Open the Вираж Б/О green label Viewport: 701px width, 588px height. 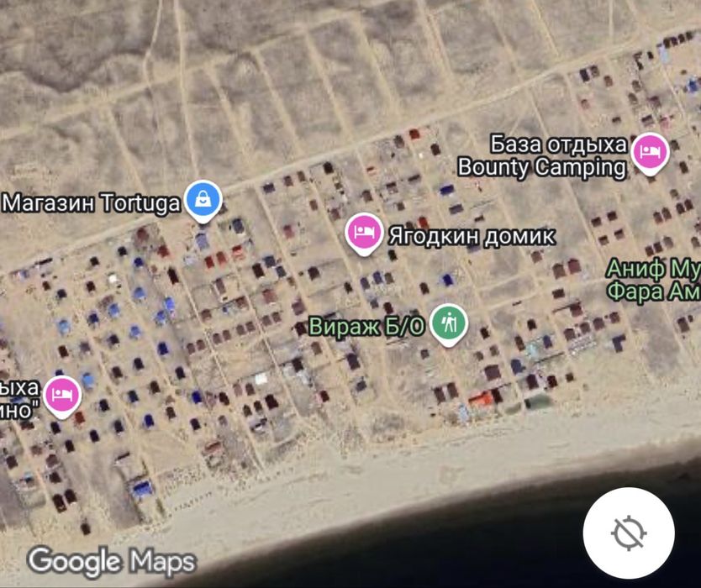[366, 327]
